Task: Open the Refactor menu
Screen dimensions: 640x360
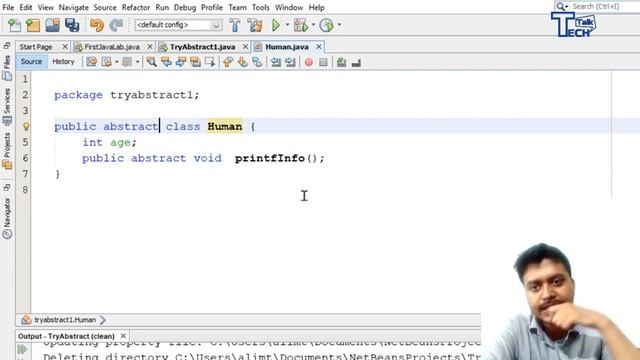Action: pyautogui.click(x=136, y=7)
